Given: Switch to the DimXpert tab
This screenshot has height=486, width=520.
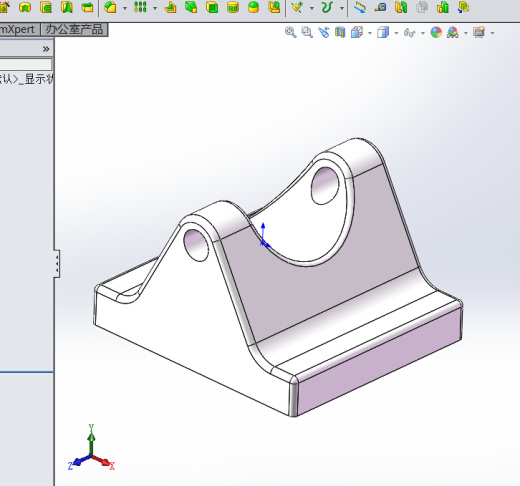Looking at the screenshot, I should tap(17, 29).
